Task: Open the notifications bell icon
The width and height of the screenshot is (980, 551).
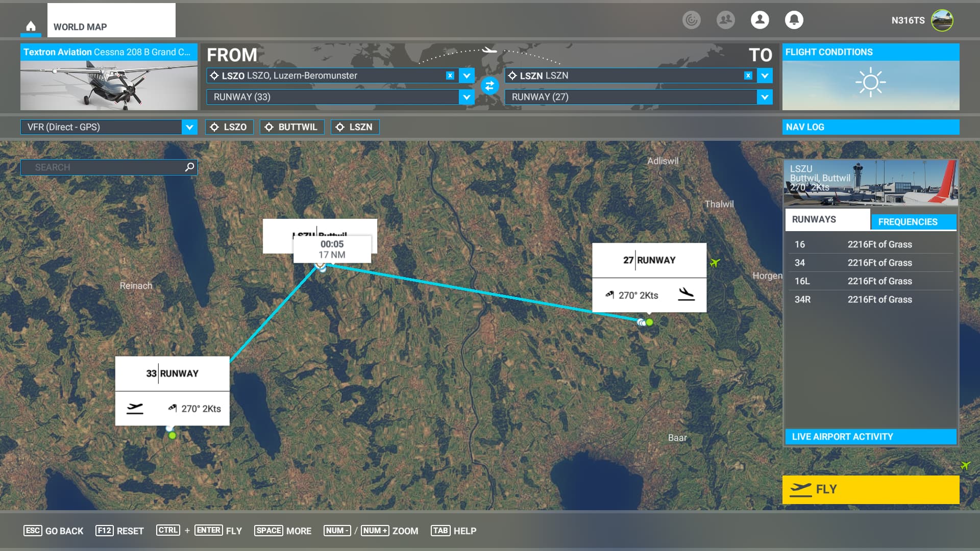Action: point(794,20)
